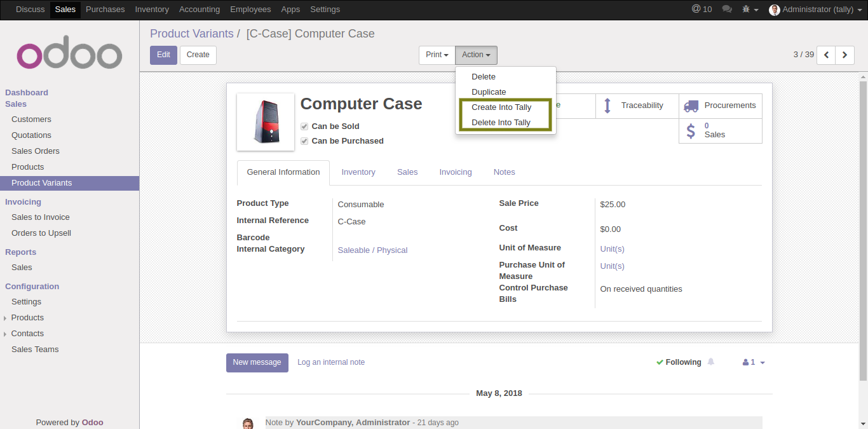Open Dashboard in the sidebar

point(27,93)
